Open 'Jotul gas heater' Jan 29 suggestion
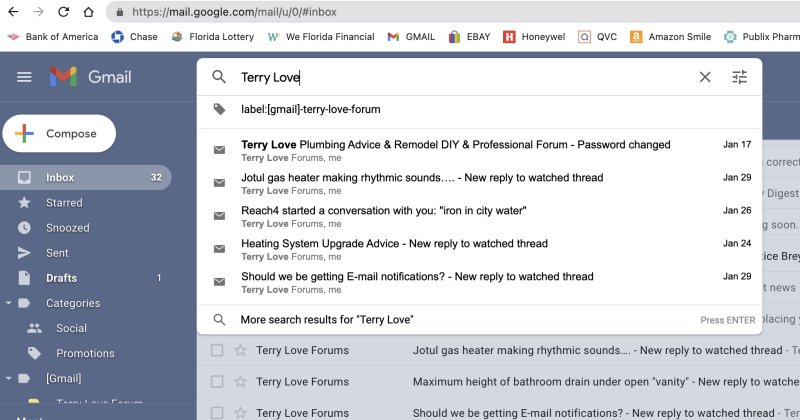 tap(480, 184)
